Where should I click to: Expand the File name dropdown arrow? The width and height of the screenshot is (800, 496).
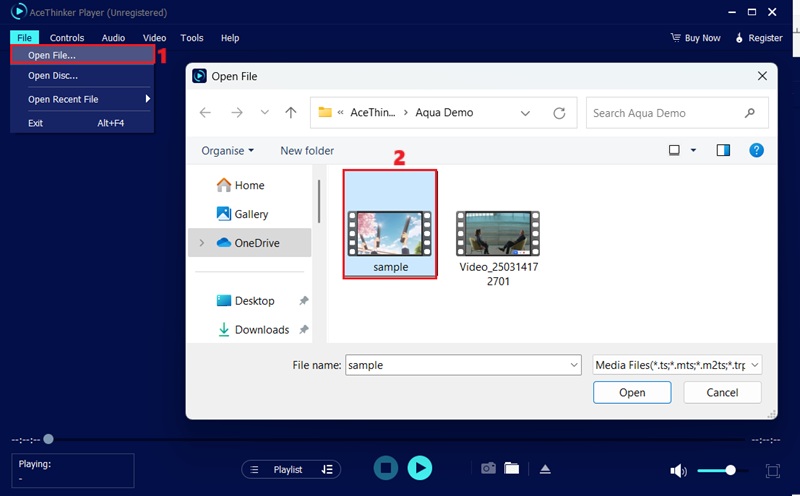pyautogui.click(x=573, y=365)
